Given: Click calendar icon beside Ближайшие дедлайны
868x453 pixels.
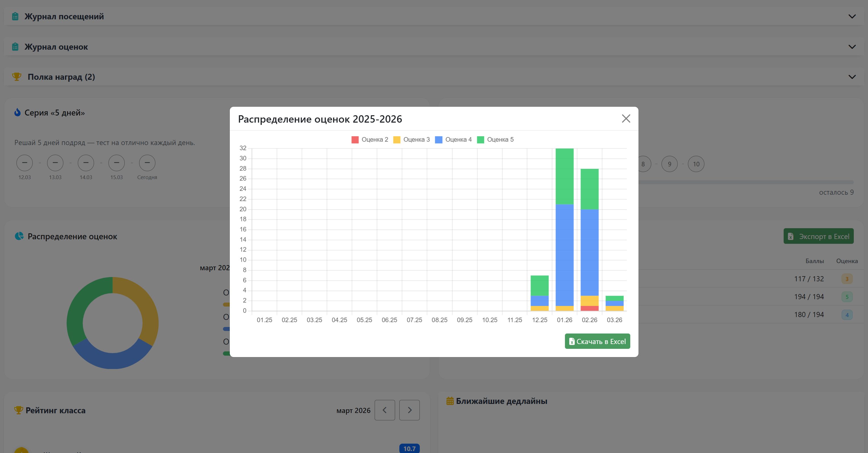Looking at the screenshot, I should (450, 401).
